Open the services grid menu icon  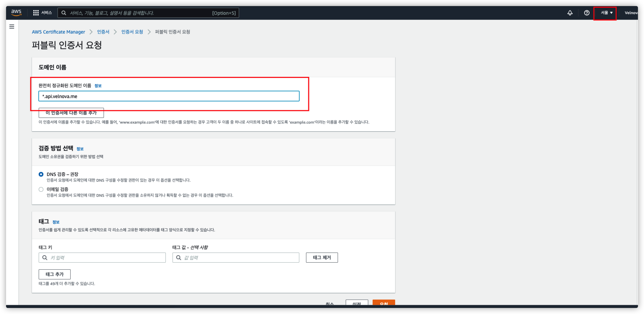pyautogui.click(x=36, y=13)
